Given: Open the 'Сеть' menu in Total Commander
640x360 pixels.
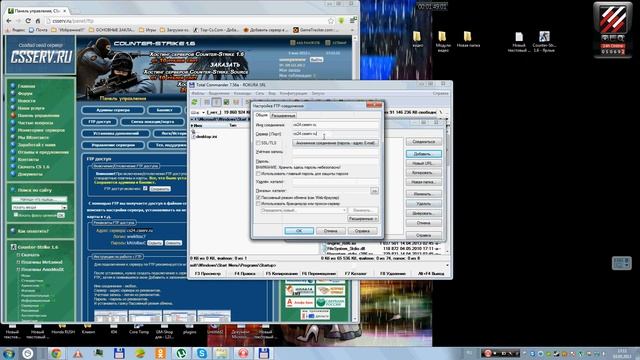Looking at the screenshot, I should (x=260, y=93).
